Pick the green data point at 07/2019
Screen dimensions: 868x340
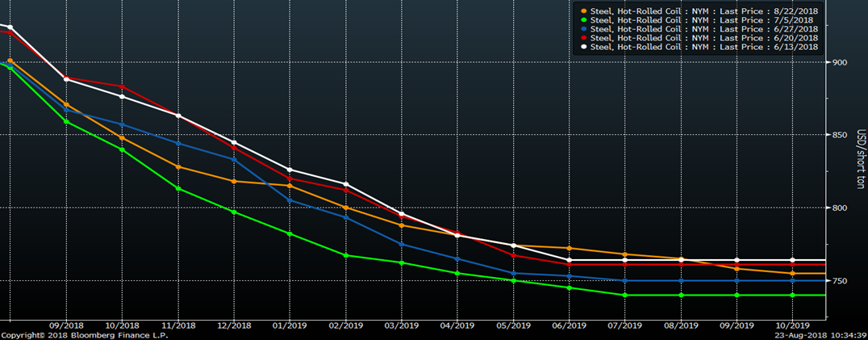click(x=625, y=296)
